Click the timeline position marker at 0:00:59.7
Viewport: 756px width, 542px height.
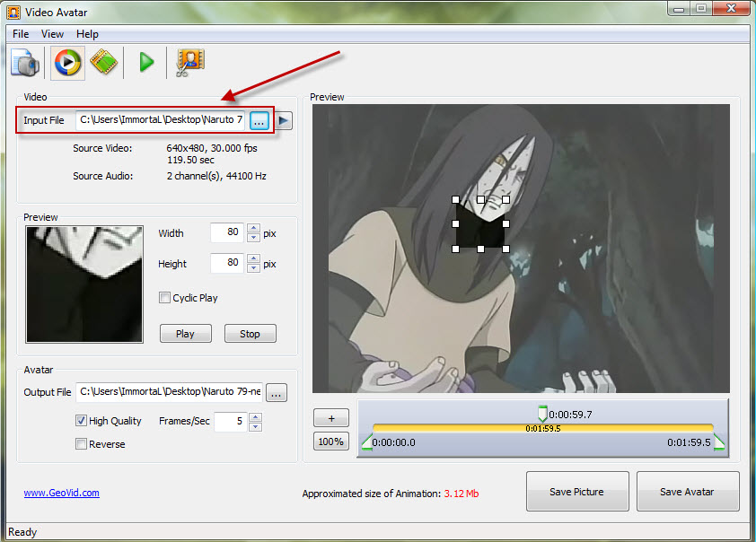(x=542, y=414)
